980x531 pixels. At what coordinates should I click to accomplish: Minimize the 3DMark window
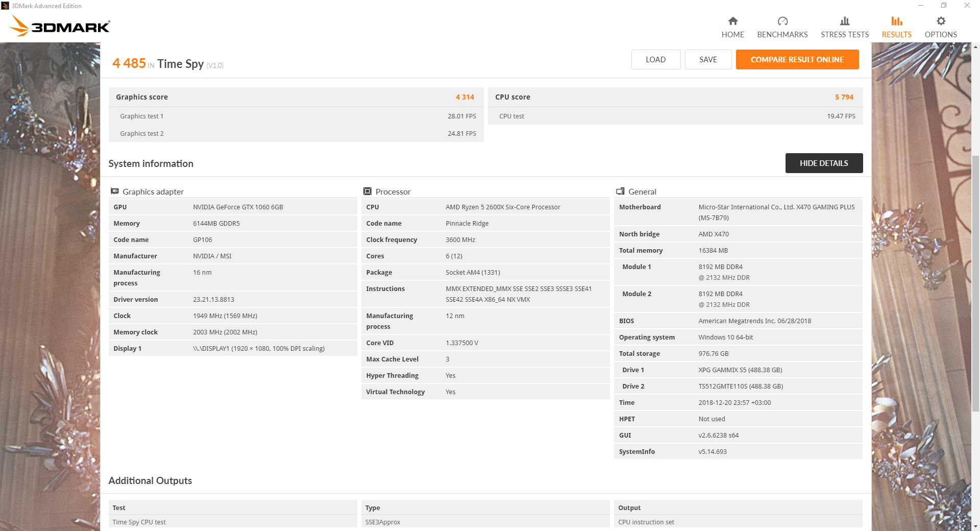pos(920,6)
